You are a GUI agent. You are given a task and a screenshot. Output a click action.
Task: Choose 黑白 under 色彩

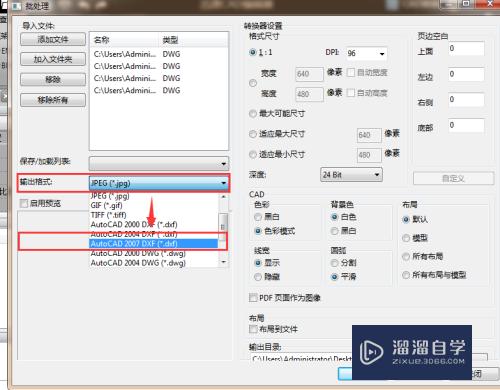258,217
